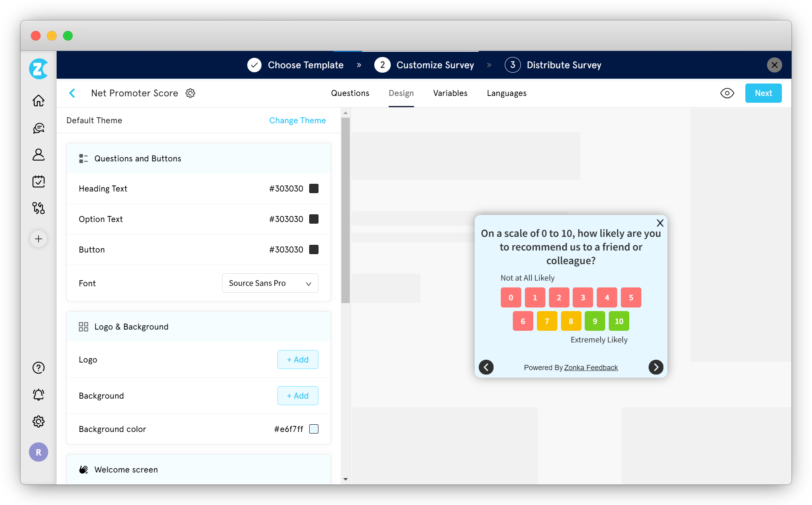The image size is (812, 505).
Task: Open the Font dropdown showing Source Sans Pro
Action: pos(269,283)
